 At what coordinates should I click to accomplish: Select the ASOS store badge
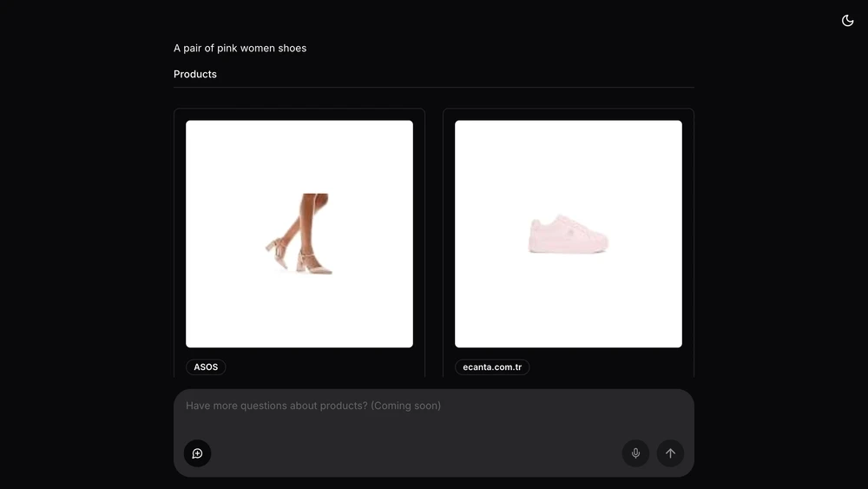point(206,367)
